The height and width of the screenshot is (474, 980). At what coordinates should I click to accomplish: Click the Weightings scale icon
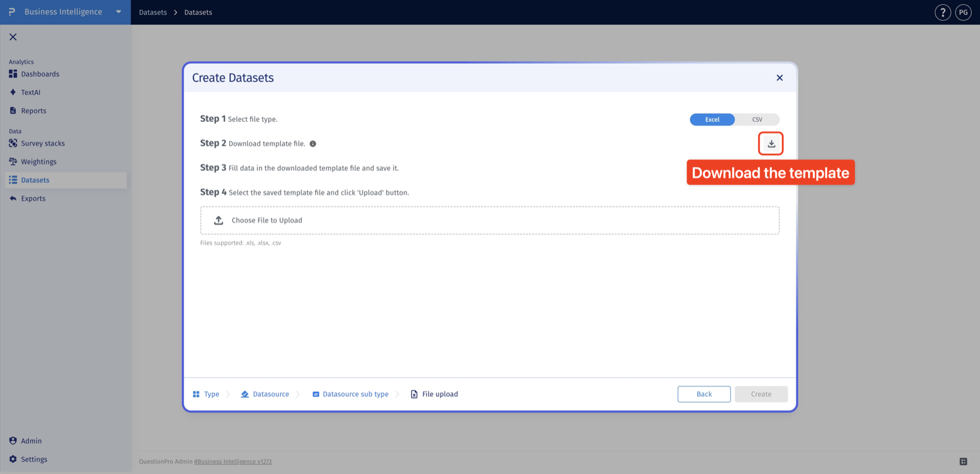pos(13,162)
